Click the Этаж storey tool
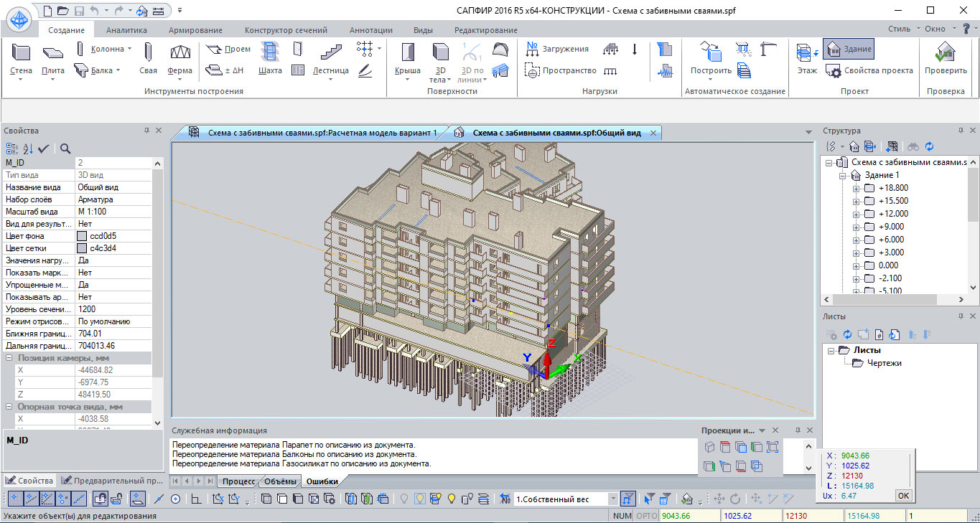Screen dimensions: 980x523 point(807,59)
